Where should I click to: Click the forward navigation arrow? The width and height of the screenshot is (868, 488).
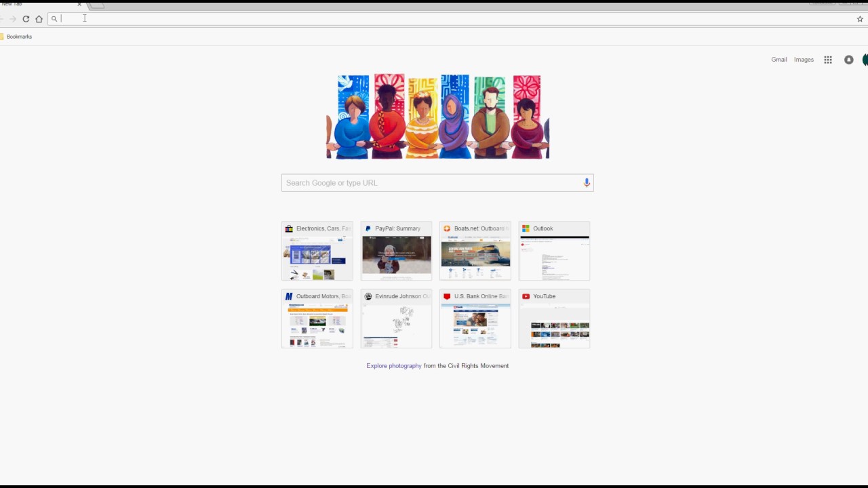point(13,19)
